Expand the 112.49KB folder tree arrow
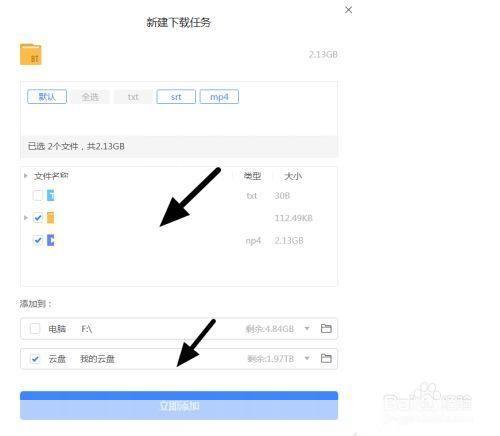 click(26, 218)
